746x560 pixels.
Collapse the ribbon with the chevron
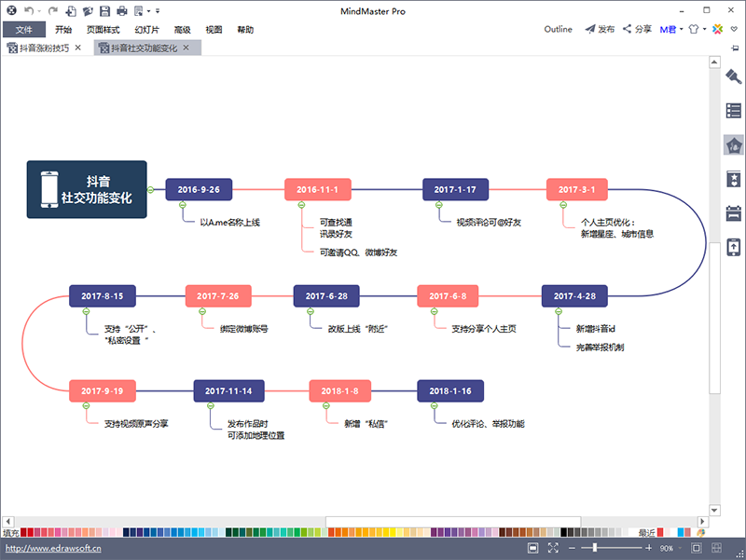pos(734,29)
